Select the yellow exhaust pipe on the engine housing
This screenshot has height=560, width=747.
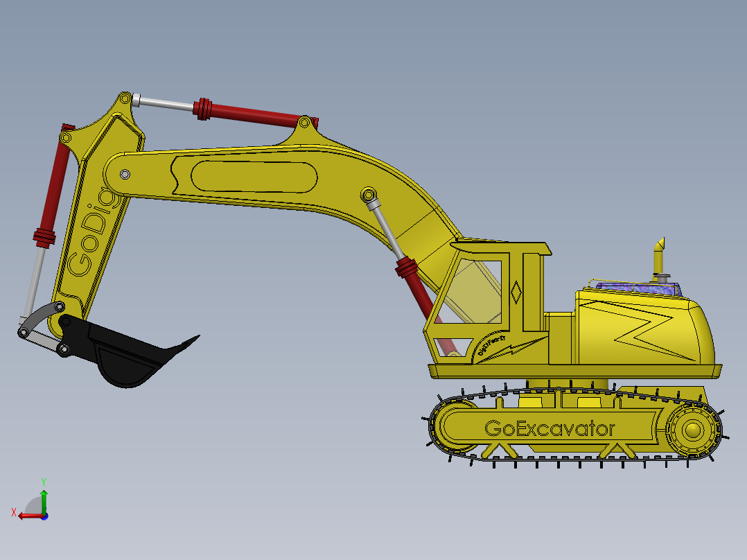[660, 259]
